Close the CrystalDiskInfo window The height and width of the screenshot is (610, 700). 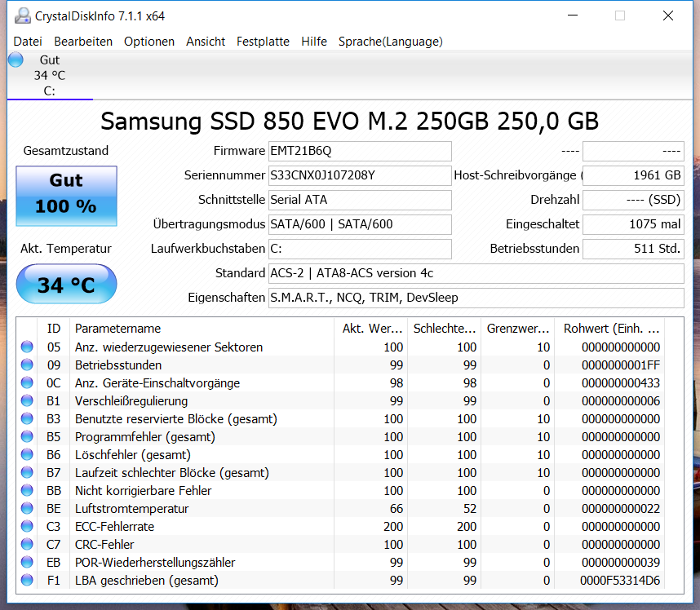coord(668,15)
